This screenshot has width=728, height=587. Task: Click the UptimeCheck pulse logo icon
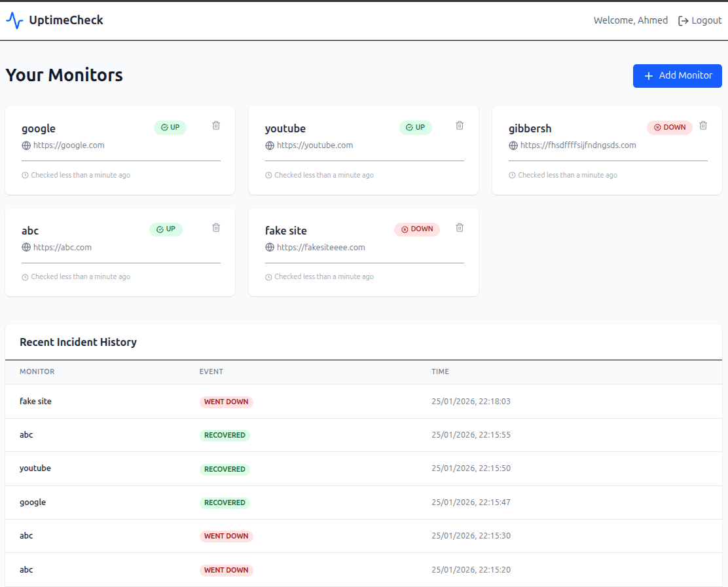coord(15,20)
